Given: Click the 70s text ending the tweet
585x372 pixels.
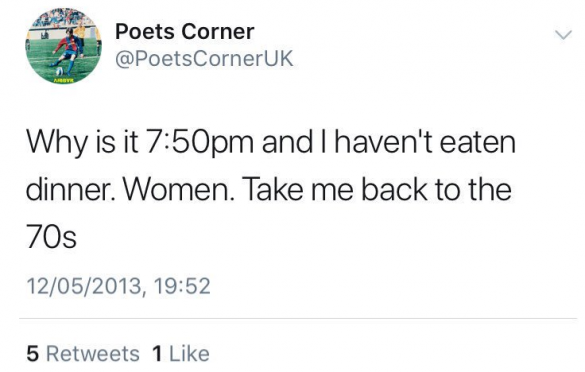Looking at the screenshot, I should pyautogui.click(x=51, y=237).
